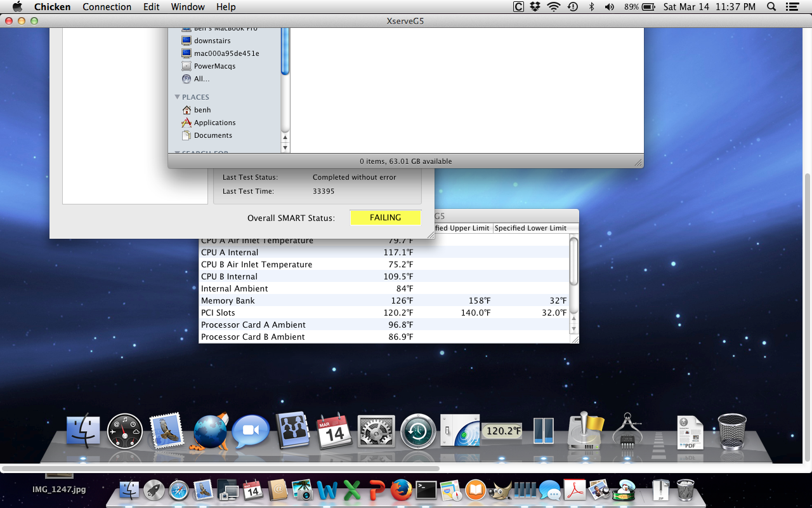Select the Memory Bank temperature row
The image size is (812, 508).
(384, 300)
